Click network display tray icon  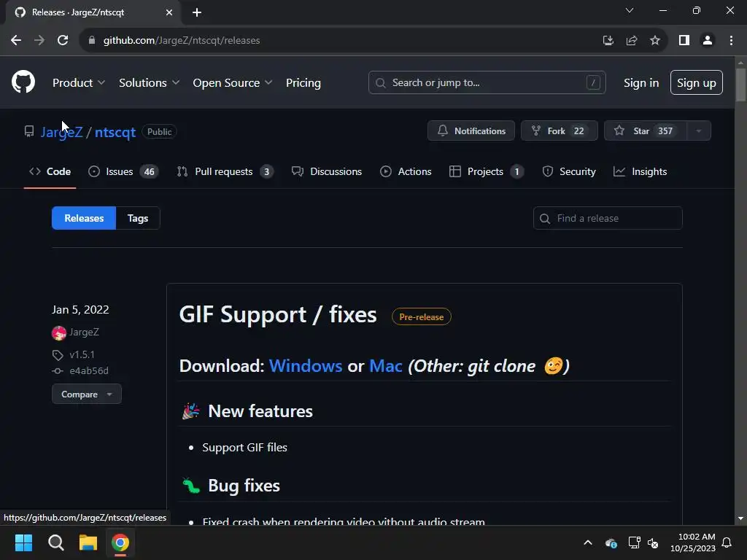tap(634, 542)
